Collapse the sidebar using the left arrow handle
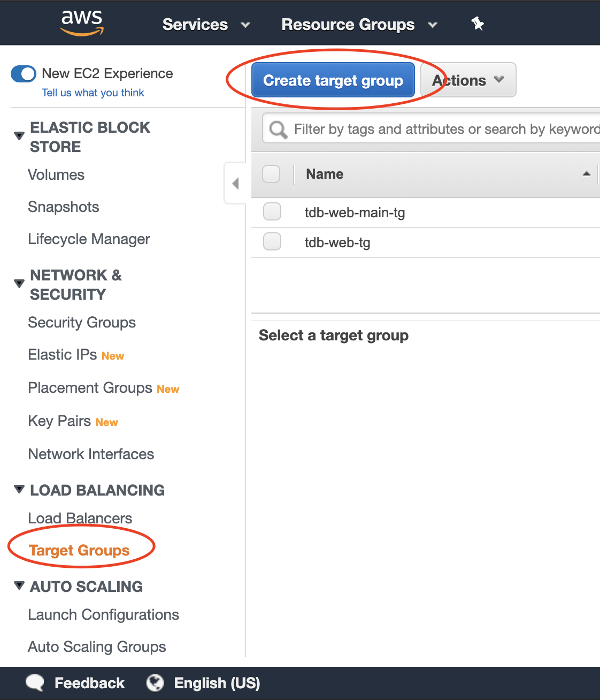 click(x=235, y=184)
